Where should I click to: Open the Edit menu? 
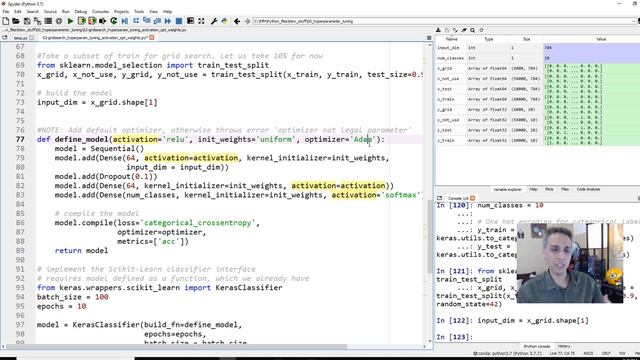(18, 11)
